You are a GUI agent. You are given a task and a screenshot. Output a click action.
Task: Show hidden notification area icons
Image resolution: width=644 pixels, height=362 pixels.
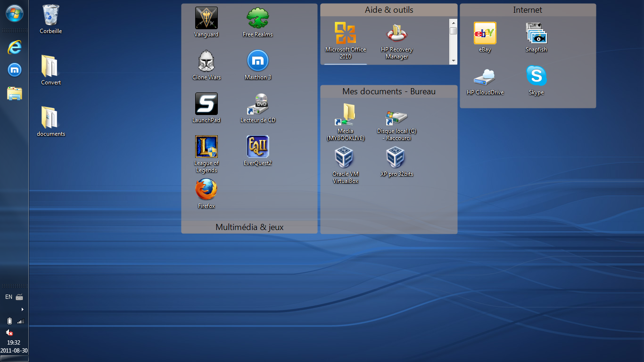[x=22, y=310]
